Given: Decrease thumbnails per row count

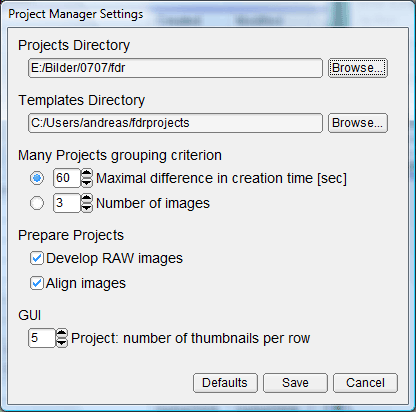Looking at the screenshot, I should [x=62, y=343].
